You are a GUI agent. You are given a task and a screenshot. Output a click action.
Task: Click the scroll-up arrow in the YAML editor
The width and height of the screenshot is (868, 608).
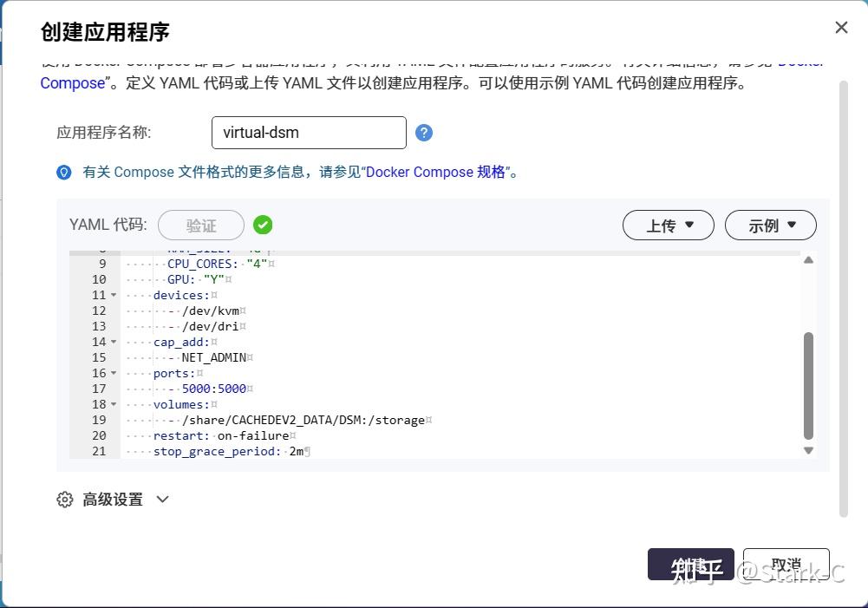pos(807,258)
